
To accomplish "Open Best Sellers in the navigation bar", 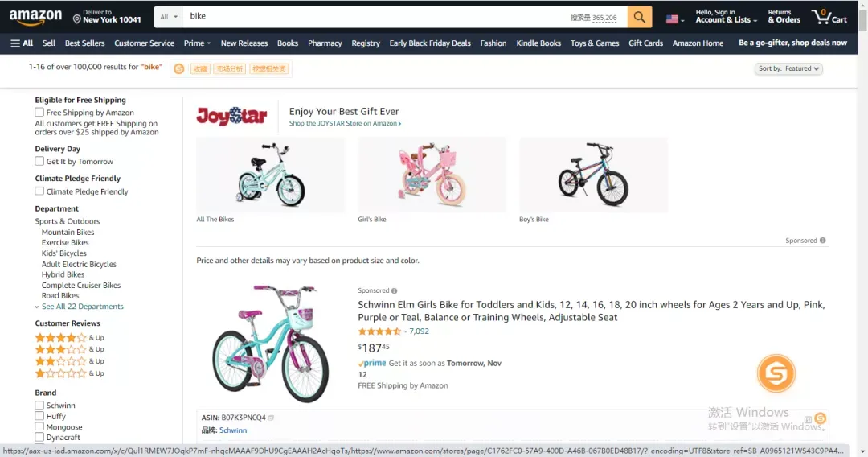I will tap(84, 43).
